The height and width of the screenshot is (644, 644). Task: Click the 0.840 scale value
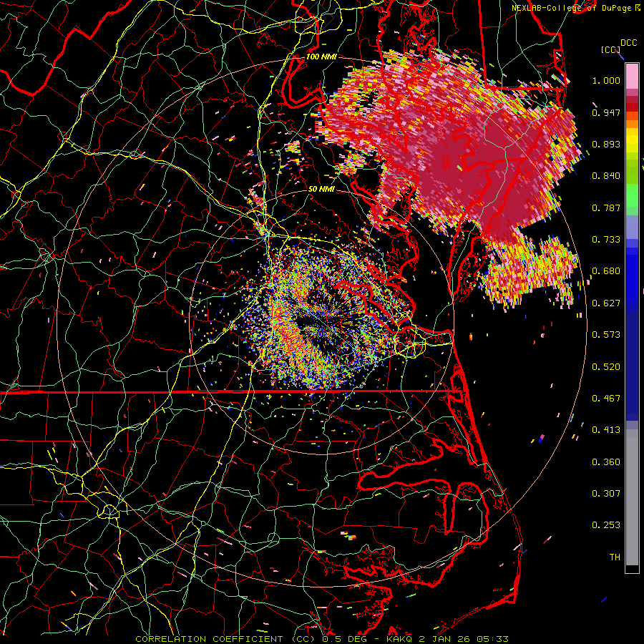pyautogui.click(x=606, y=176)
